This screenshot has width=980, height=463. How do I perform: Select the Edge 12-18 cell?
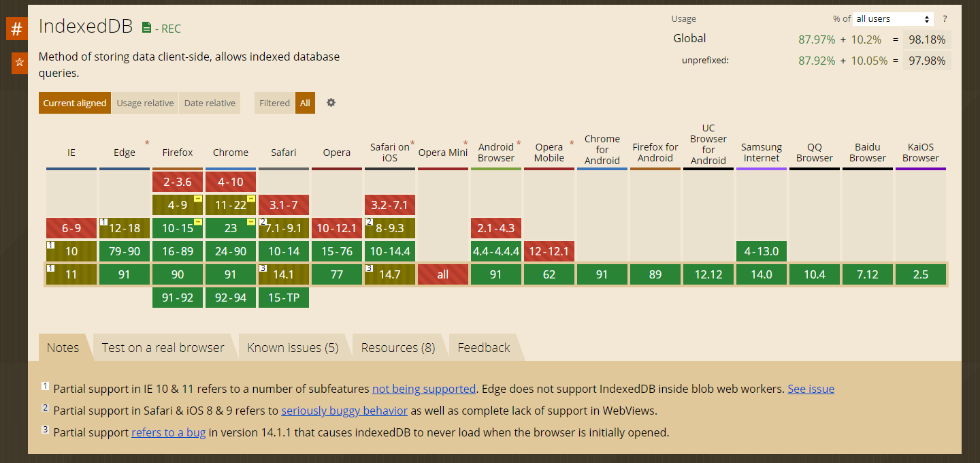pos(125,228)
